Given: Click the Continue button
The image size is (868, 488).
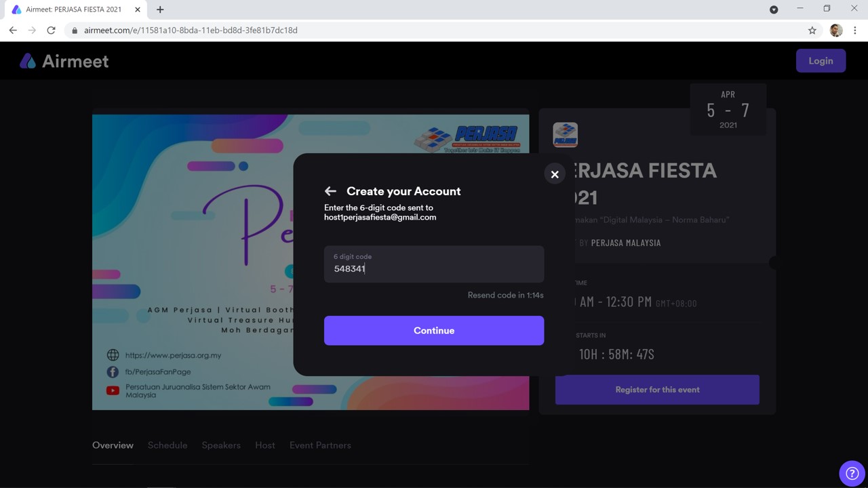Looking at the screenshot, I should (434, 331).
